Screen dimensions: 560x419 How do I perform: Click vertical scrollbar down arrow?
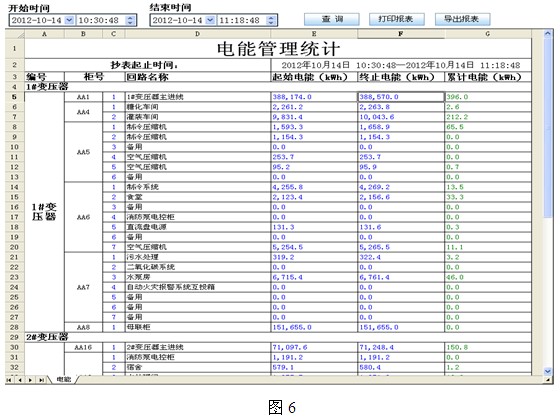point(548,371)
